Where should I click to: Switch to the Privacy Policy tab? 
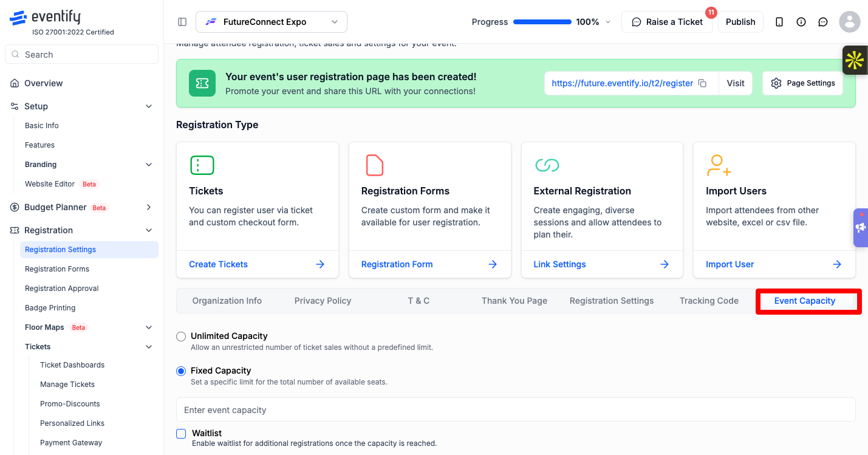pyautogui.click(x=323, y=301)
